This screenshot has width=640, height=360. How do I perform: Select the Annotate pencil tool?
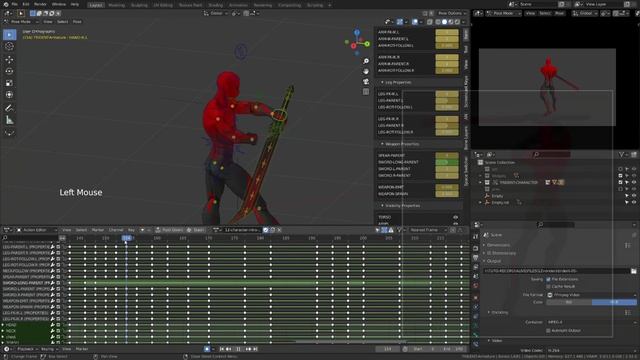(9, 108)
